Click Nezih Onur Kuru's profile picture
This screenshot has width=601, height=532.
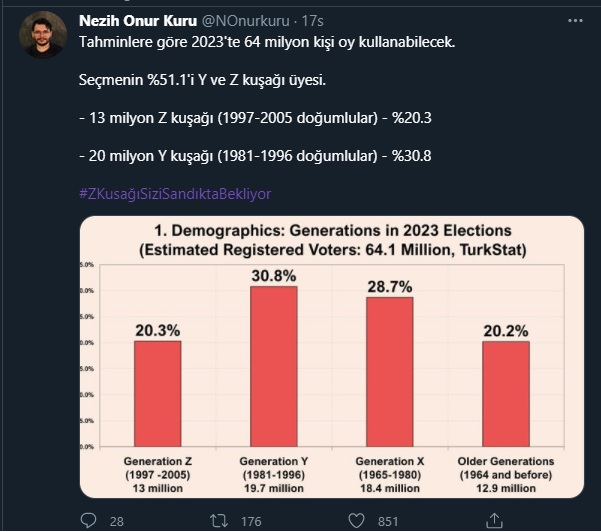(x=43, y=35)
